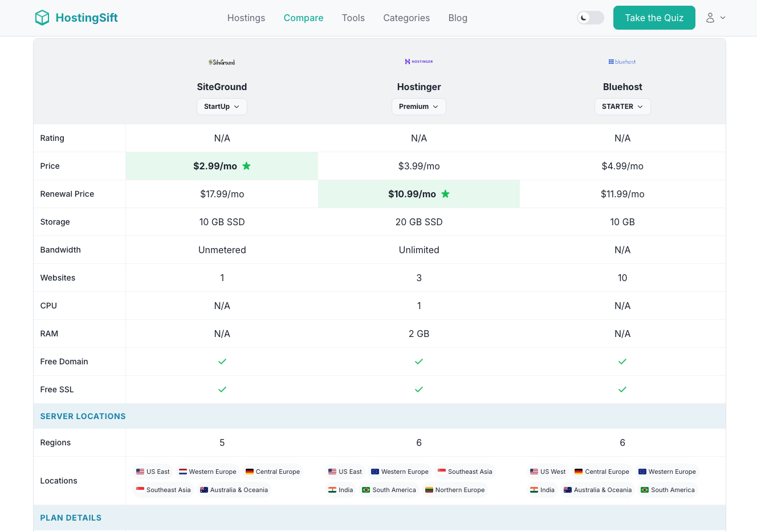The height and width of the screenshot is (532, 757).
Task: Click Hostinger's Northern Europe flag
Action: tap(429, 490)
